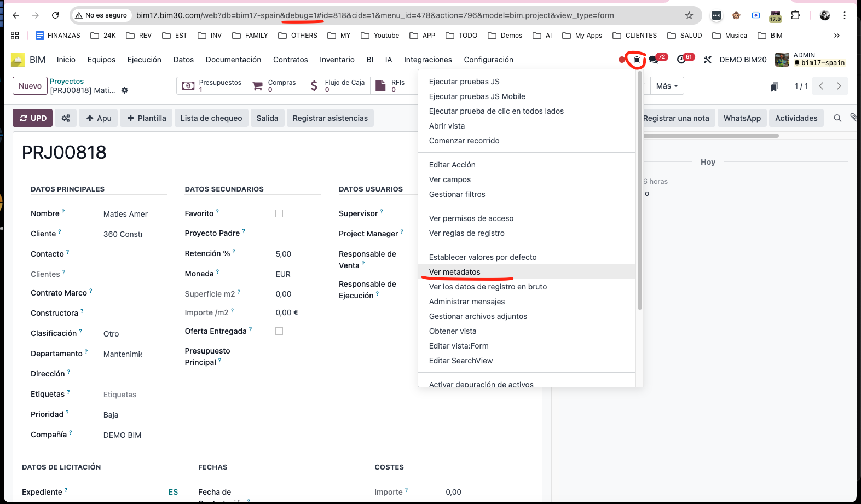Viewport: 861px width, 504px height.
Task: Click the crossed tools icon beside DEMO BIM20
Action: (x=707, y=60)
